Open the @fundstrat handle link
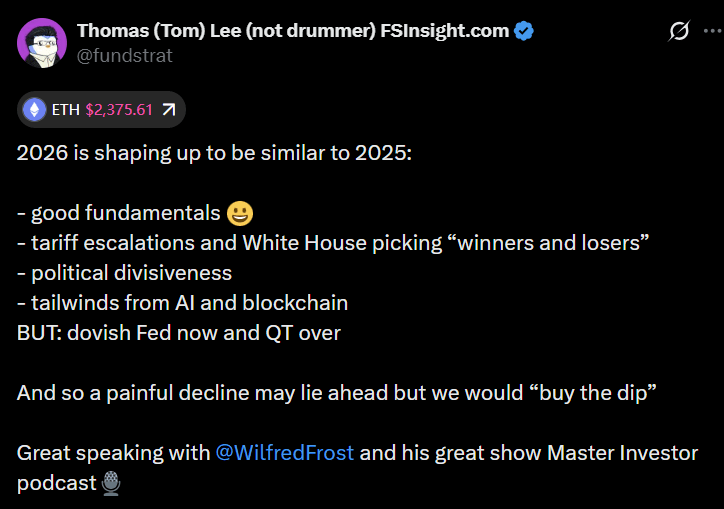724x509 pixels. pos(124,55)
